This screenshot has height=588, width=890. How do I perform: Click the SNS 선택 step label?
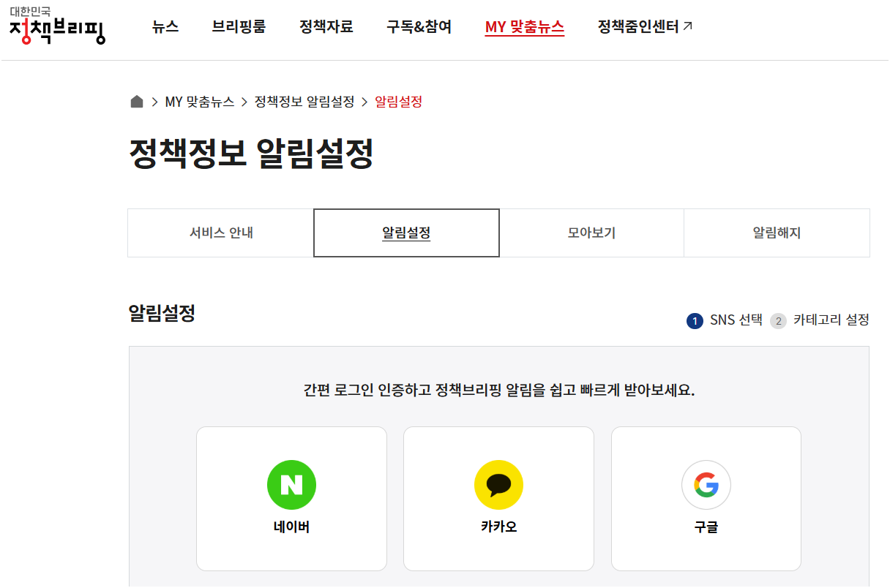[736, 320]
